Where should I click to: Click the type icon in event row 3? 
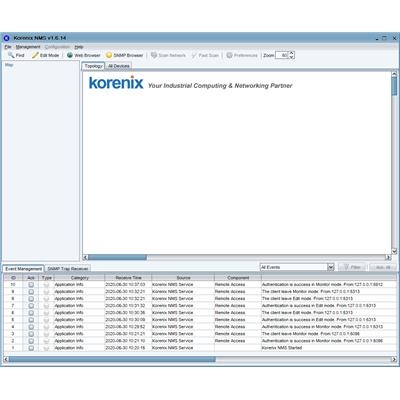[x=46, y=334]
